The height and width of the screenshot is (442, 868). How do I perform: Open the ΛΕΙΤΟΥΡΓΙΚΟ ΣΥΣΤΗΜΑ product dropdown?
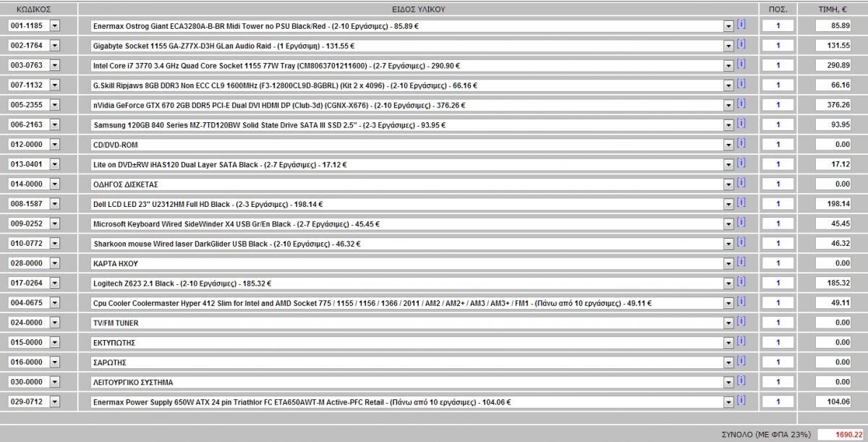click(x=728, y=382)
